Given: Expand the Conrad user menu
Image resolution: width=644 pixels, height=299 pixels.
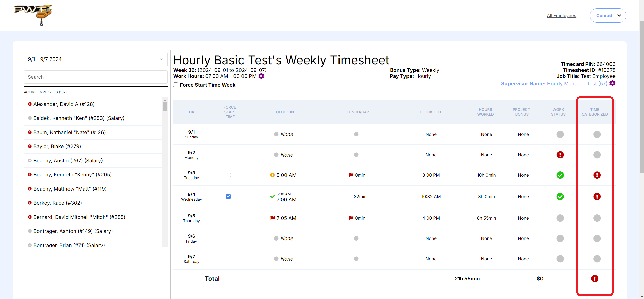Looking at the screenshot, I should [608, 16].
